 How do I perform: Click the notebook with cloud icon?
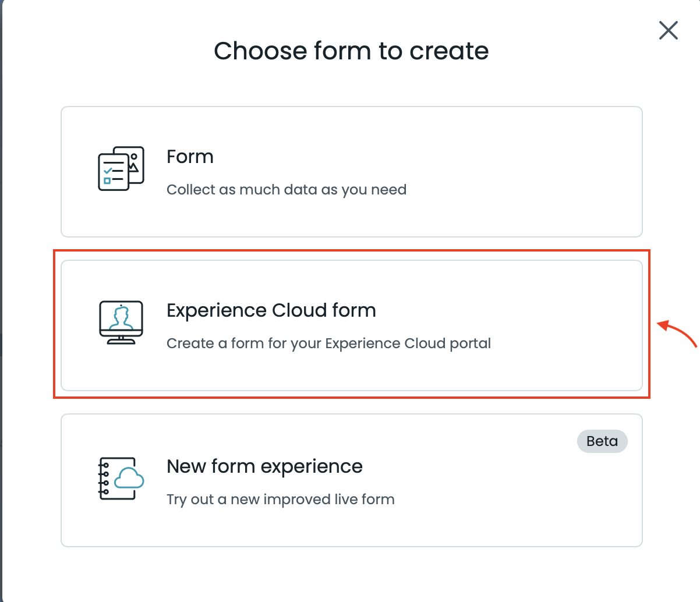[121, 479]
